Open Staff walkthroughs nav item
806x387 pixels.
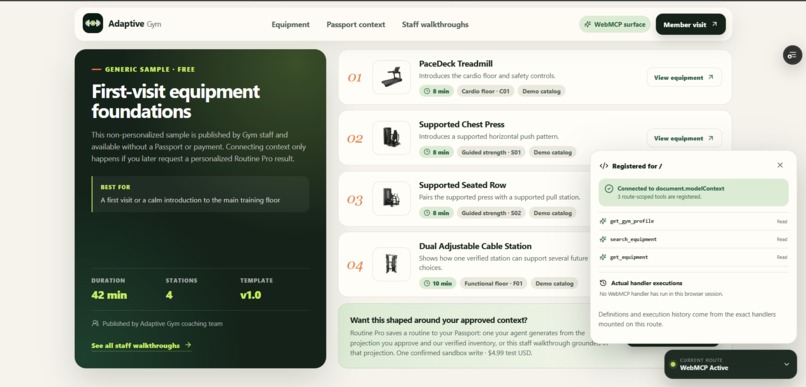[x=435, y=24]
